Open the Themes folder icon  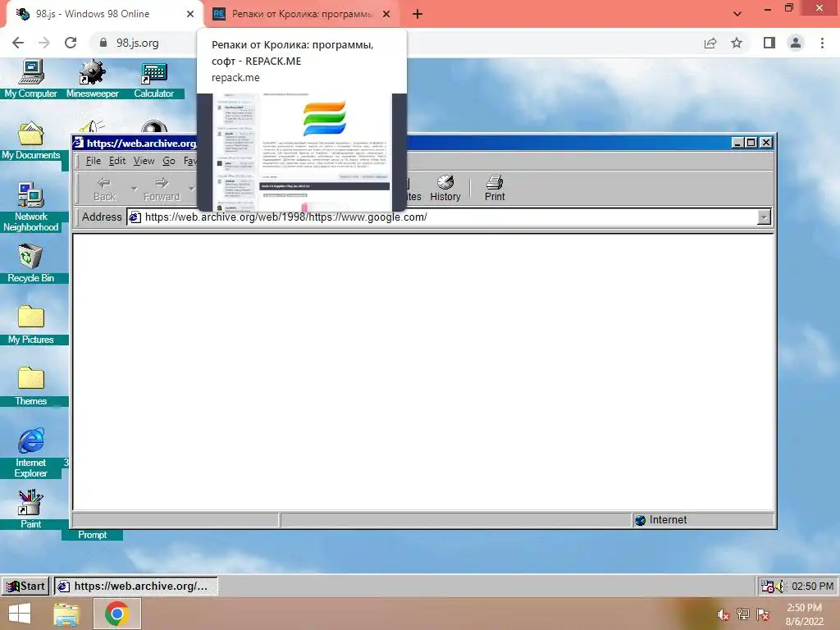(x=31, y=386)
